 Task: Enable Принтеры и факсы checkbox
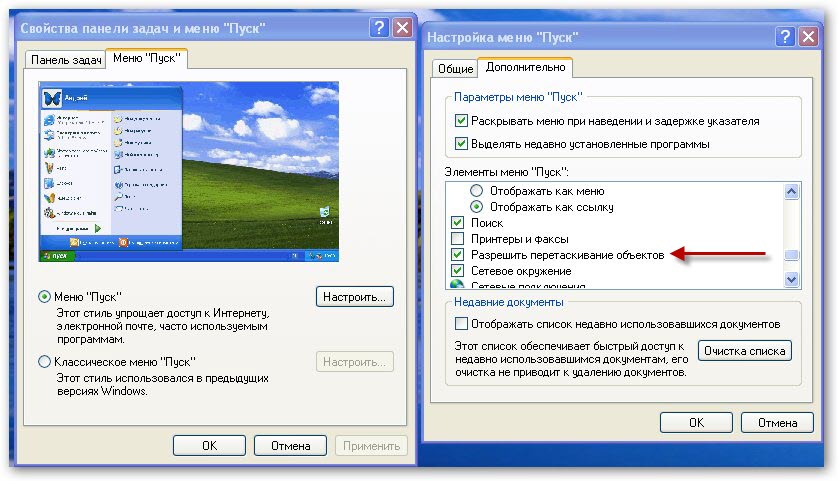458,239
